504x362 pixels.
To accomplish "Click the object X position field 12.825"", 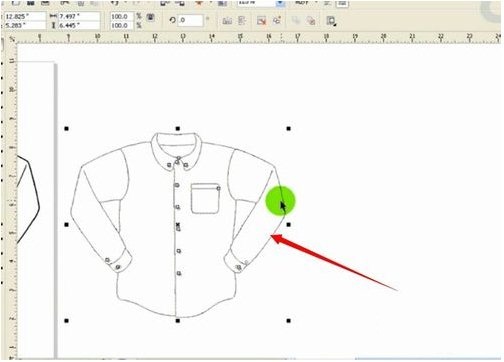I will [x=25, y=16].
